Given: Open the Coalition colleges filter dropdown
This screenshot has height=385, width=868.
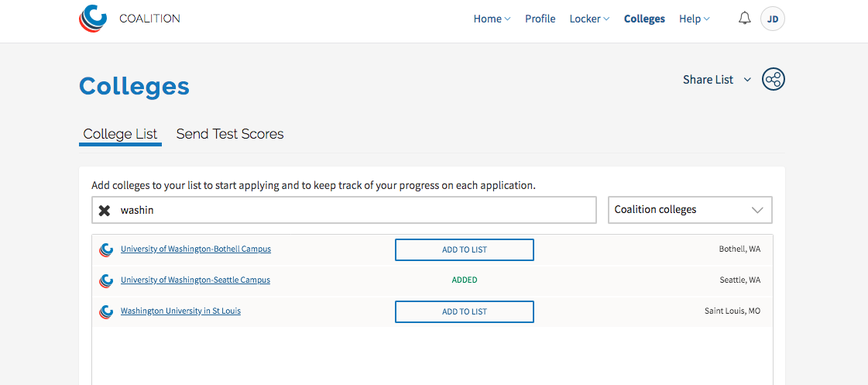Looking at the screenshot, I should [x=690, y=210].
